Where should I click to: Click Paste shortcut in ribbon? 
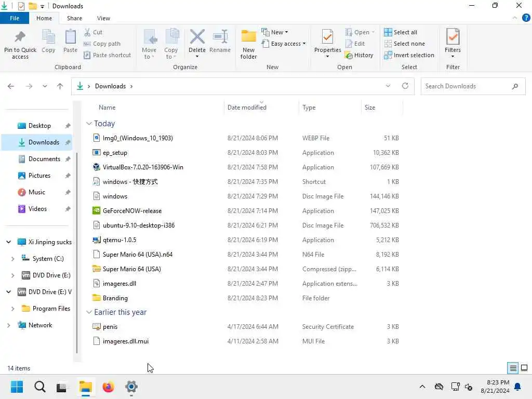point(107,55)
